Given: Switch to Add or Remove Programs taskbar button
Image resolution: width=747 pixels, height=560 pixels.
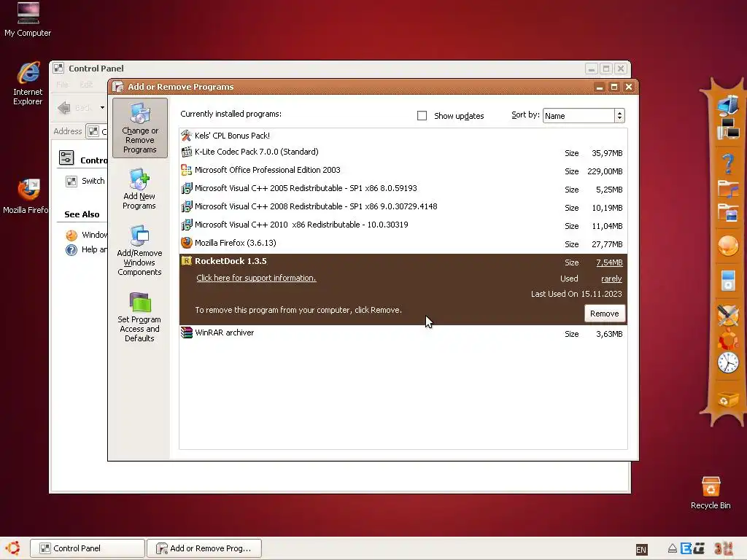Looking at the screenshot, I should tap(204, 548).
